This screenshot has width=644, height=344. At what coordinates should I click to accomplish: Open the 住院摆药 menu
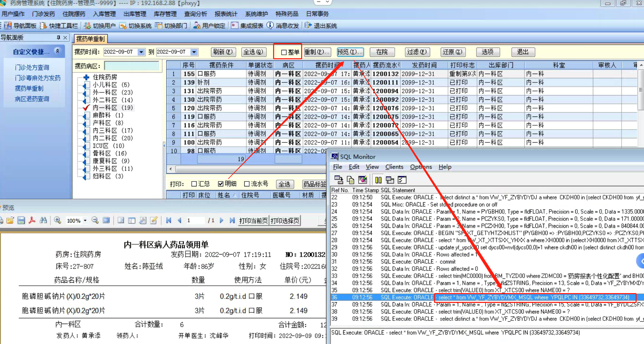[x=74, y=14]
